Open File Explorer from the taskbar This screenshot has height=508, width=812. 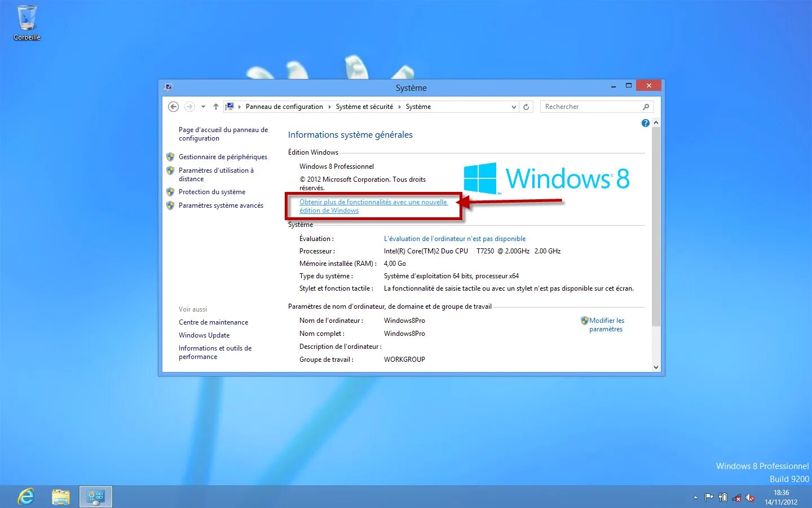(60, 497)
